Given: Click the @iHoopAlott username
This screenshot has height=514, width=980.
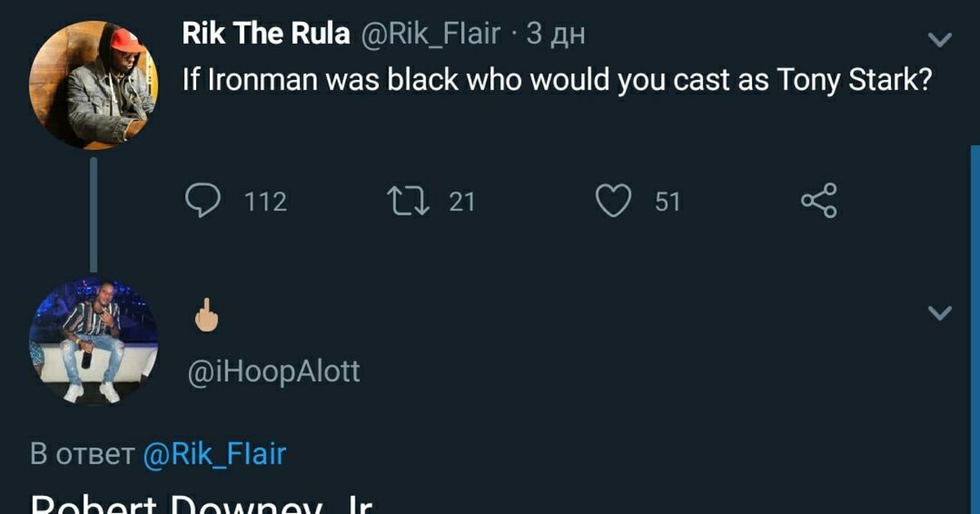Looking at the screenshot, I should pyautogui.click(x=274, y=372).
